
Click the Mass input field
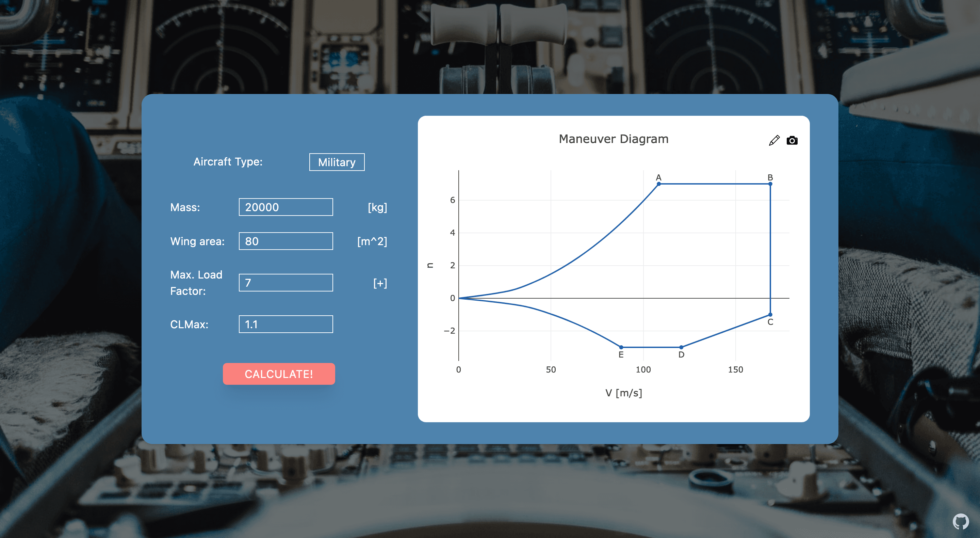286,207
